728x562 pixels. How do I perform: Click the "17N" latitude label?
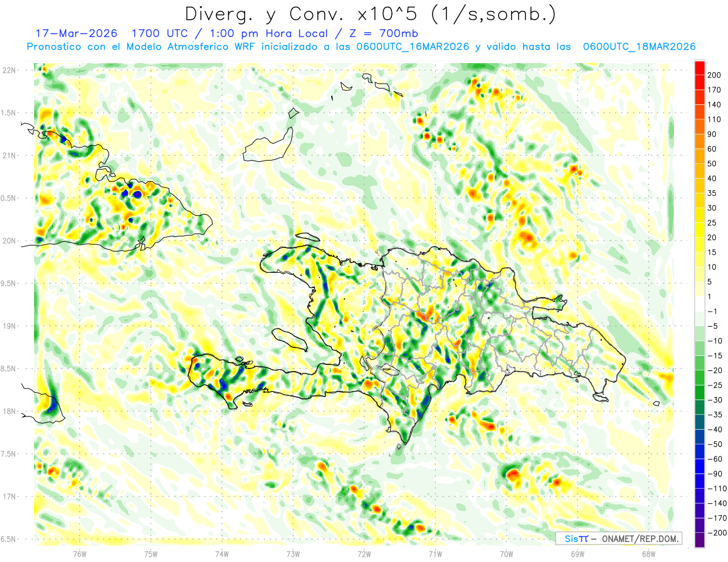pyautogui.click(x=9, y=497)
